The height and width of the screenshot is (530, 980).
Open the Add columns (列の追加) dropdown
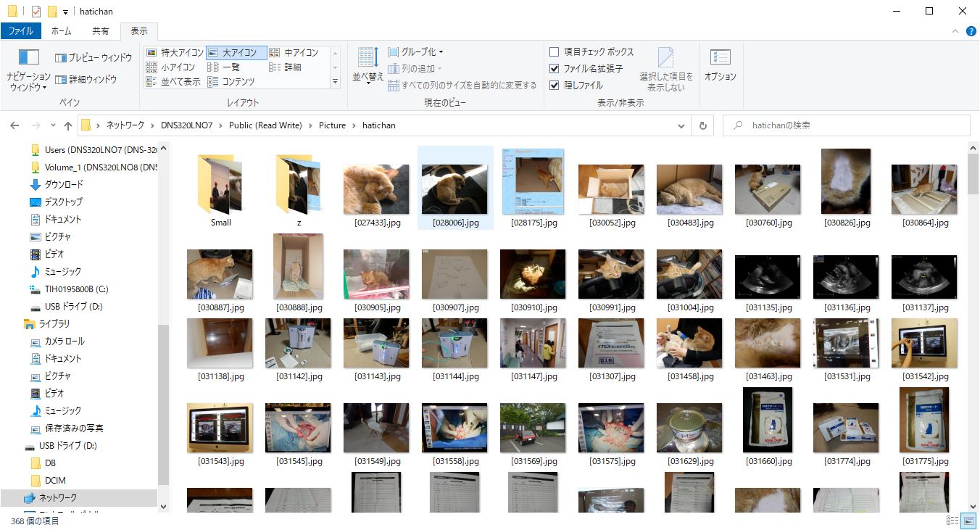click(x=415, y=69)
